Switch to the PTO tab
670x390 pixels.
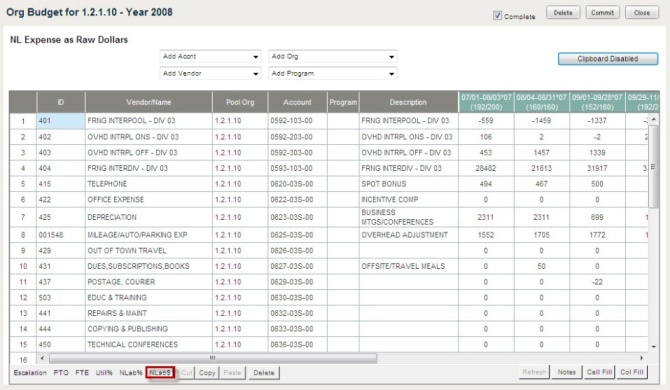pos(61,372)
